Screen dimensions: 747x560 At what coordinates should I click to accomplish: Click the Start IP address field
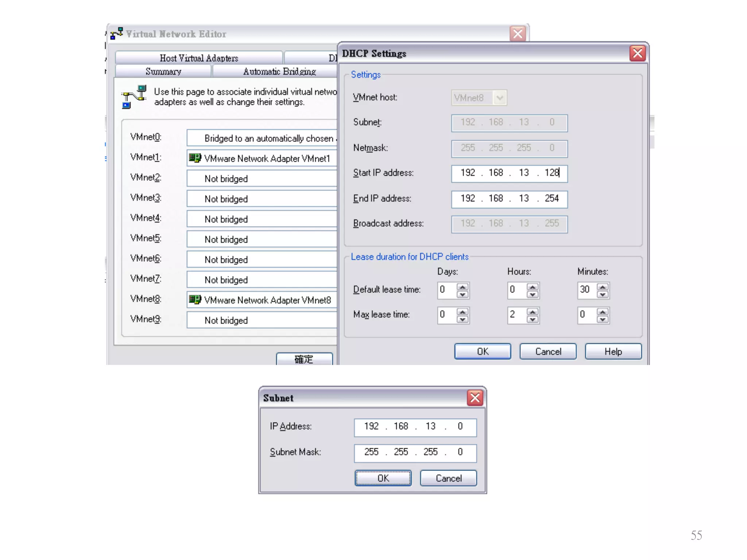(x=509, y=173)
